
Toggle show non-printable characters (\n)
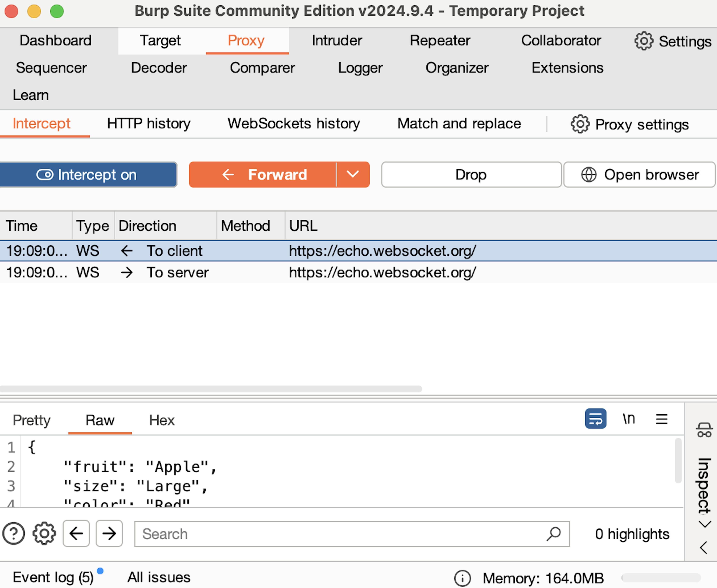(628, 419)
